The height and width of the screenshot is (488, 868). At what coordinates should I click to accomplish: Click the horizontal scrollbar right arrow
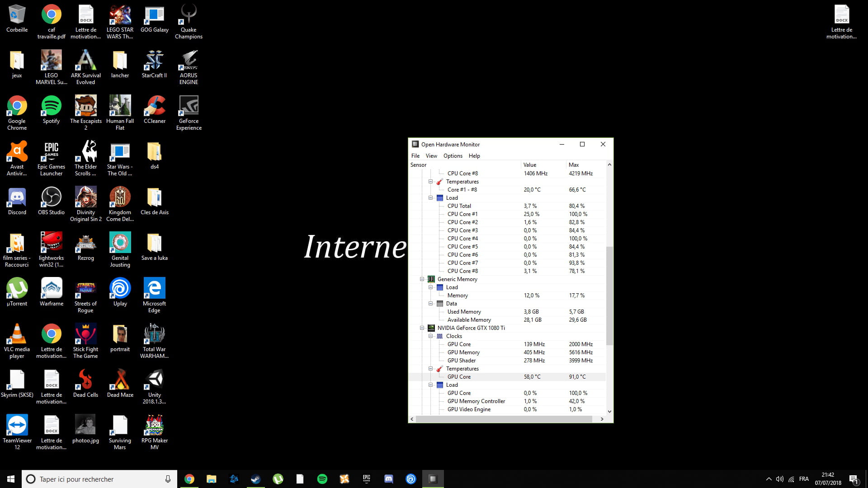tap(602, 419)
